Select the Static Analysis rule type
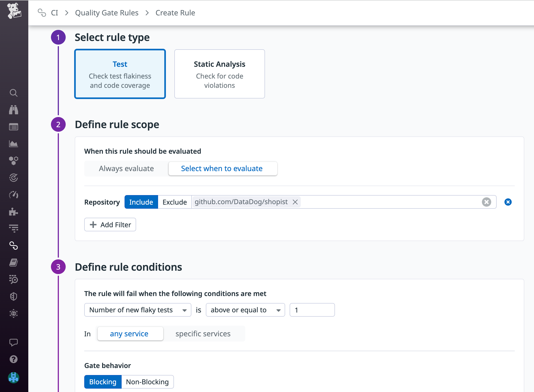Image resolution: width=534 pixels, height=392 pixels. (x=219, y=74)
